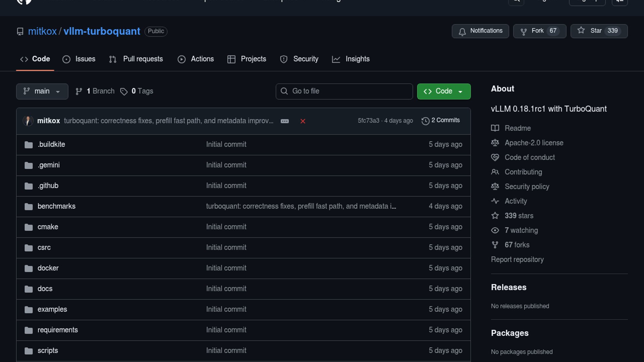The height and width of the screenshot is (362, 644).
Task: Expand the green Code dropdown
Action: pyautogui.click(x=443, y=91)
